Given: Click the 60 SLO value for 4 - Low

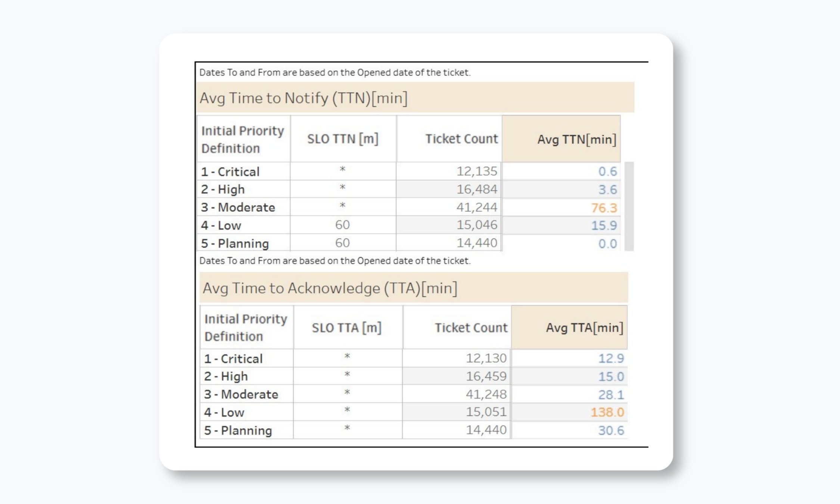Looking at the screenshot, I should point(342,225).
